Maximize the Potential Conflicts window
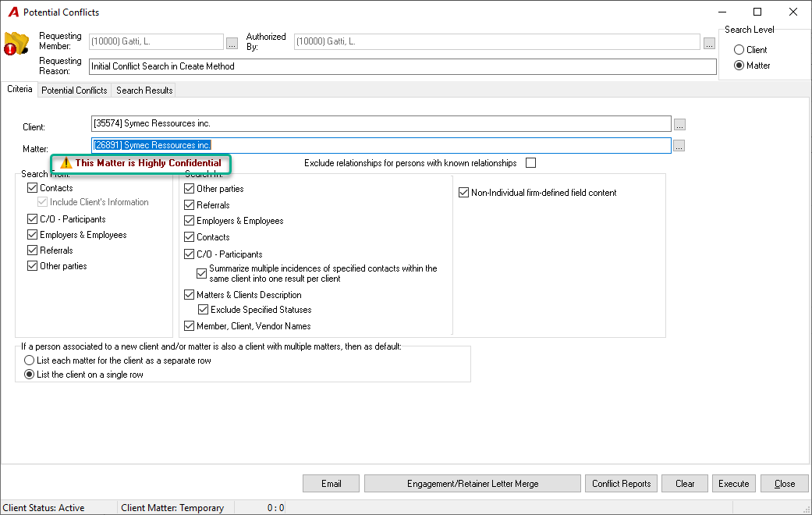 [x=757, y=12]
